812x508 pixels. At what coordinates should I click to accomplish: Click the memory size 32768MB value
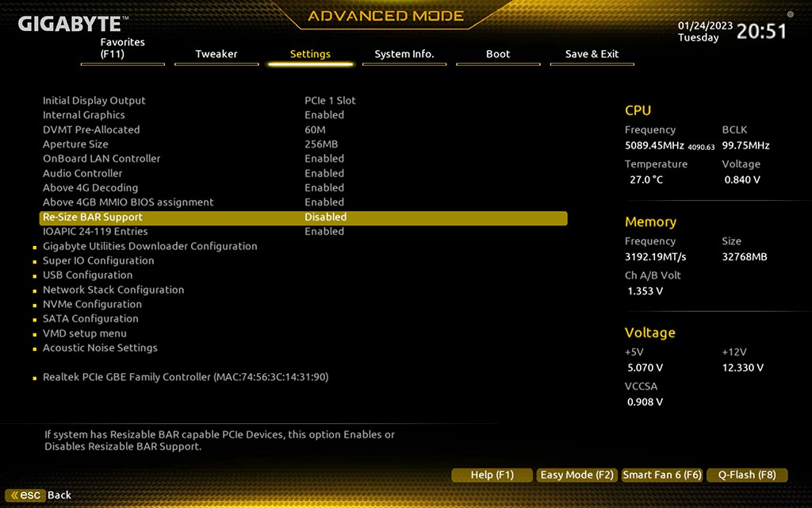[x=745, y=257]
